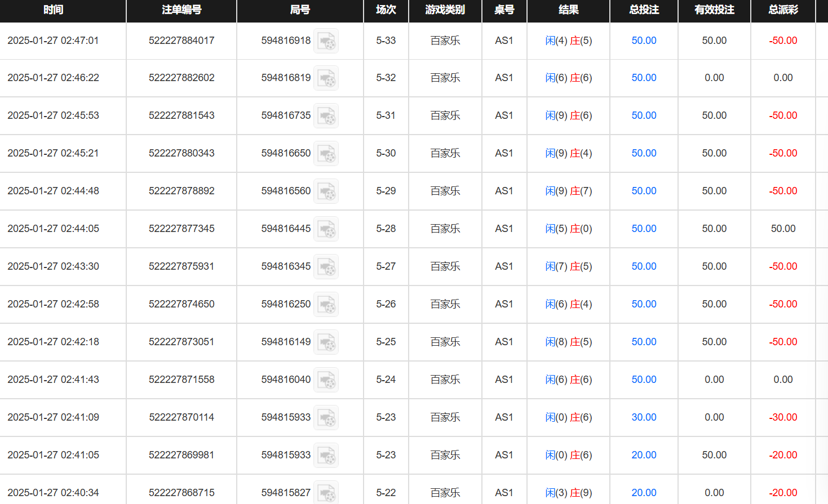
Task: Open replay icon next to 594816650
Action: point(326,154)
